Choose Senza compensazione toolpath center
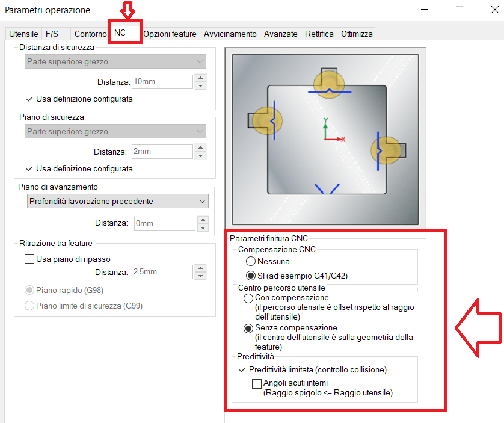Screen dimensions: 504x423 [x=248, y=329]
